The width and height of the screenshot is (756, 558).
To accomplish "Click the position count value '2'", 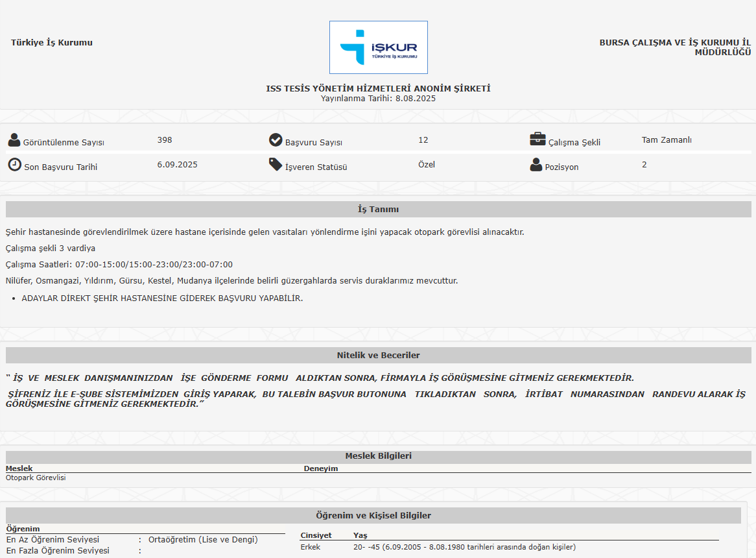I will (644, 164).
